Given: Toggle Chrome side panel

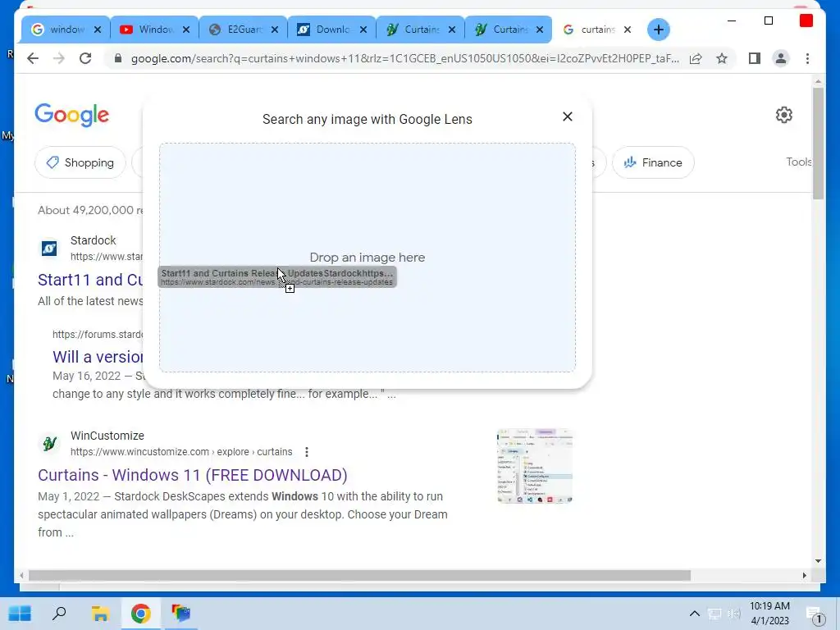Looking at the screenshot, I should click(x=755, y=58).
